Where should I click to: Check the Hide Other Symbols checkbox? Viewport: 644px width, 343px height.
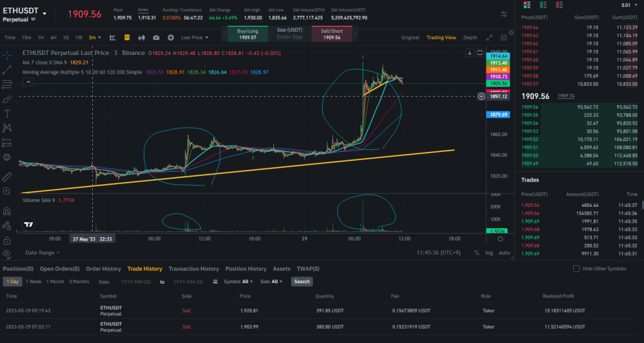pos(577,269)
